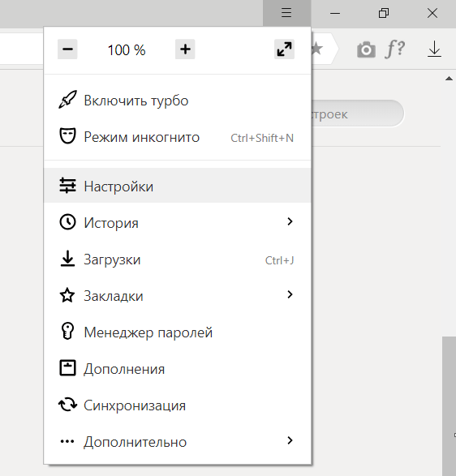This screenshot has height=476, width=456.
Task: Enter fullscreen mode with arrows icon
Action: tap(284, 49)
